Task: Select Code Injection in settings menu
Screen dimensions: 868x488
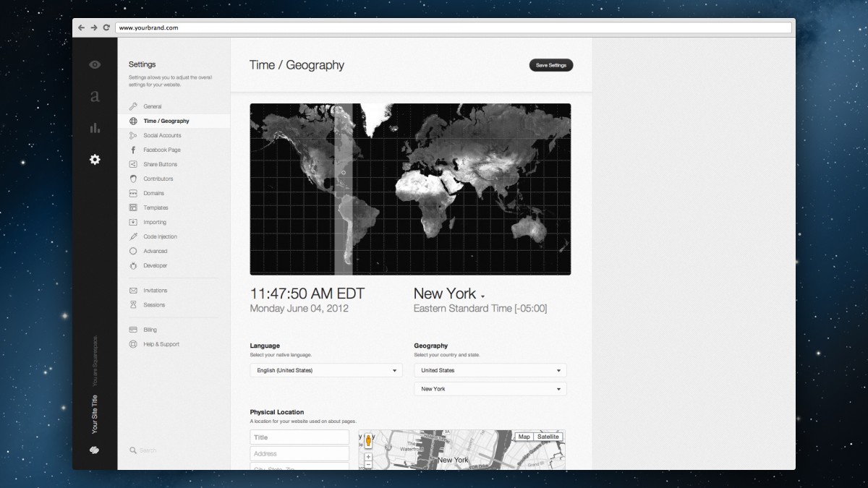Action: coord(160,236)
